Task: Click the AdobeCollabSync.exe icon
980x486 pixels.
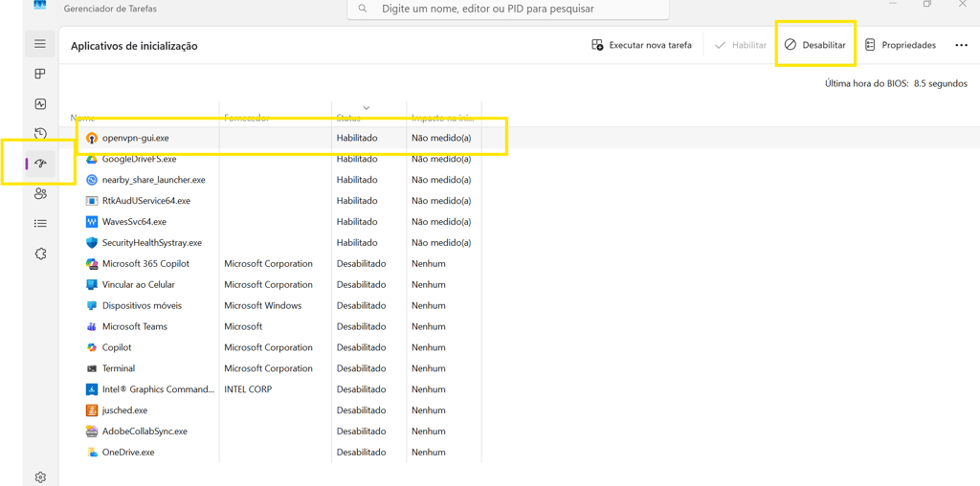Action: coord(91,431)
